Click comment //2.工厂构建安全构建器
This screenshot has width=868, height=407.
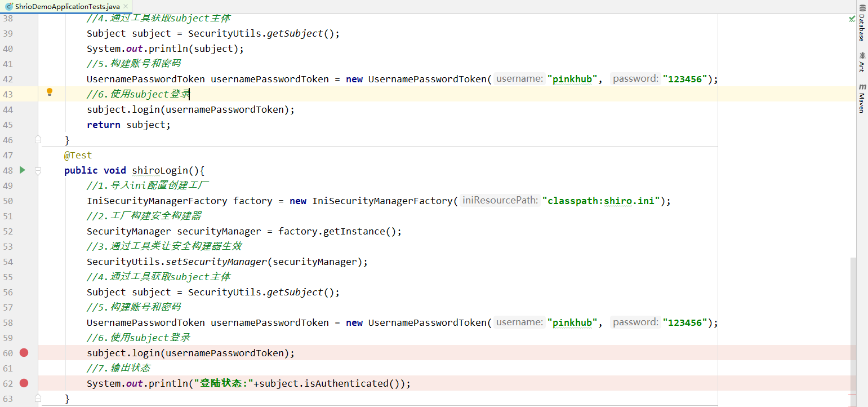(144, 215)
